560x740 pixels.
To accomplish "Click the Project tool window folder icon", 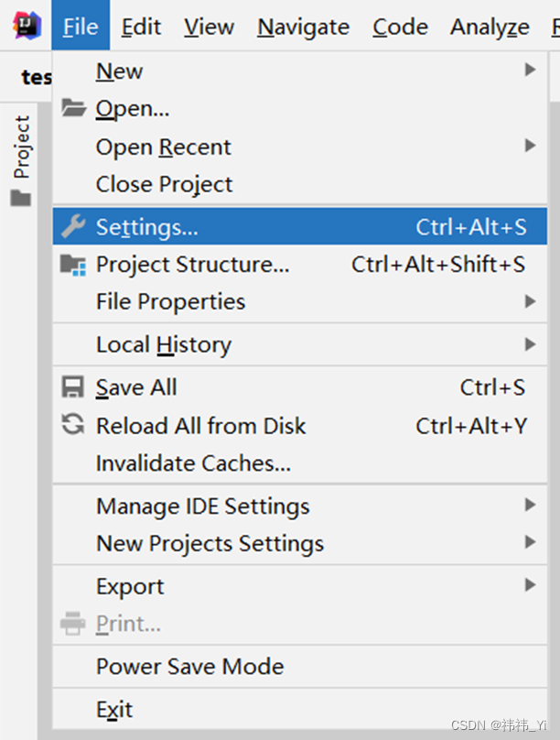I will (x=20, y=198).
